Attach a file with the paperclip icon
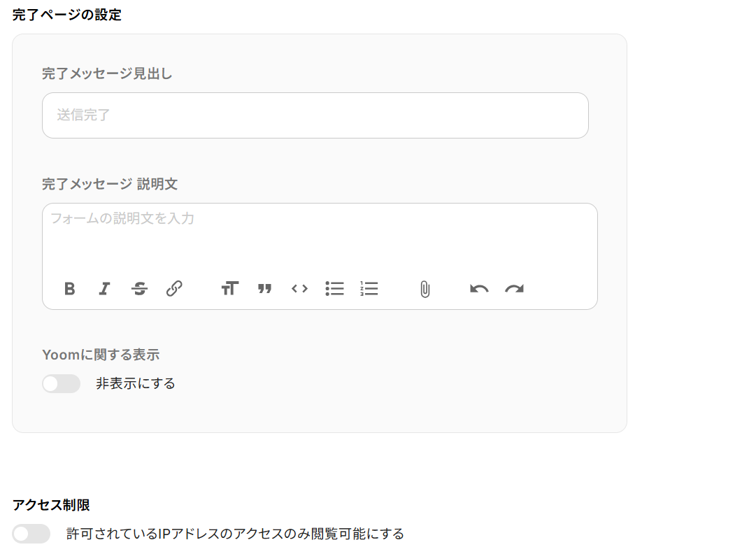The height and width of the screenshot is (554, 756). point(425,289)
